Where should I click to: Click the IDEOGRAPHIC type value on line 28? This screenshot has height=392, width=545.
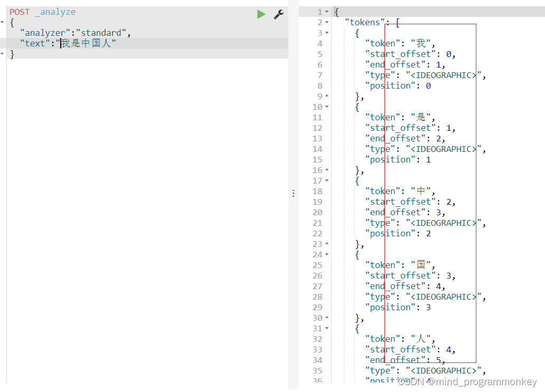point(444,297)
